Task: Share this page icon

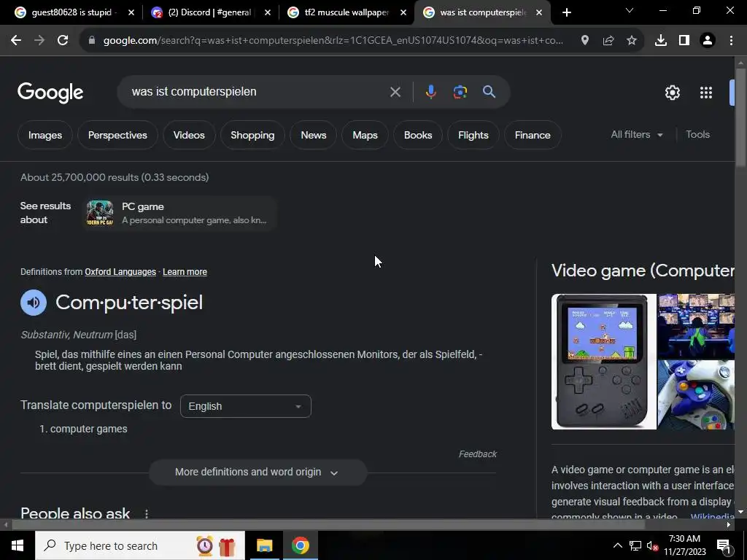Action: [608, 41]
